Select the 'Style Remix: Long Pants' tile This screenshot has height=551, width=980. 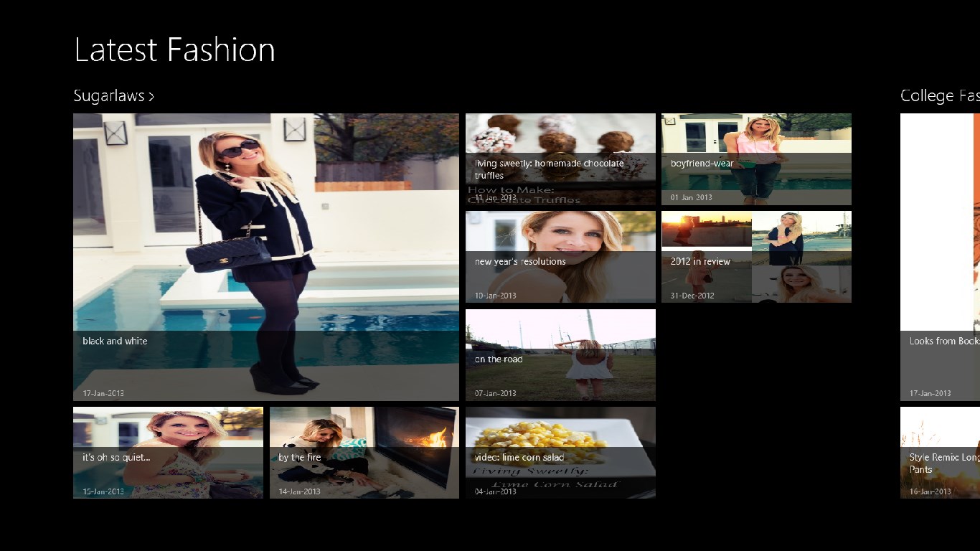[940, 452]
